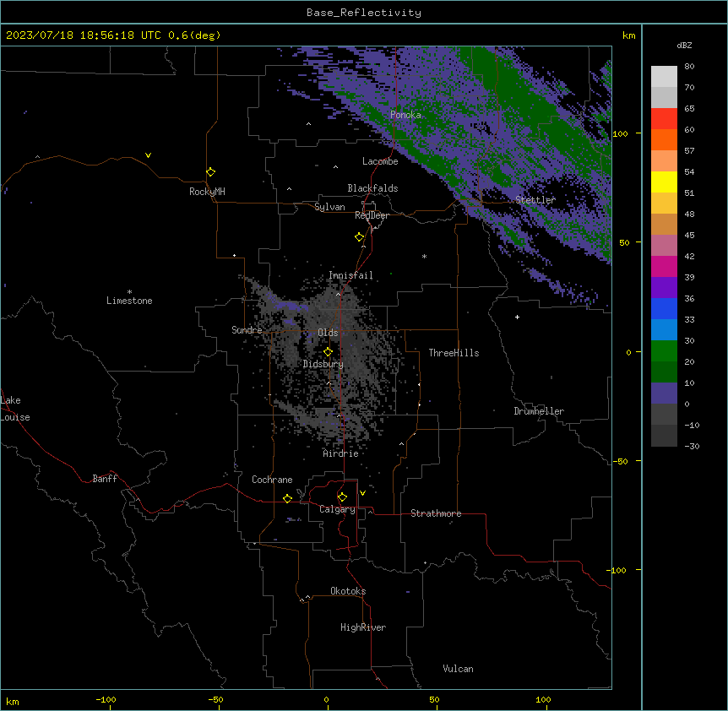Click the Lacombe label
The height and width of the screenshot is (711, 728).
(x=380, y=161)
